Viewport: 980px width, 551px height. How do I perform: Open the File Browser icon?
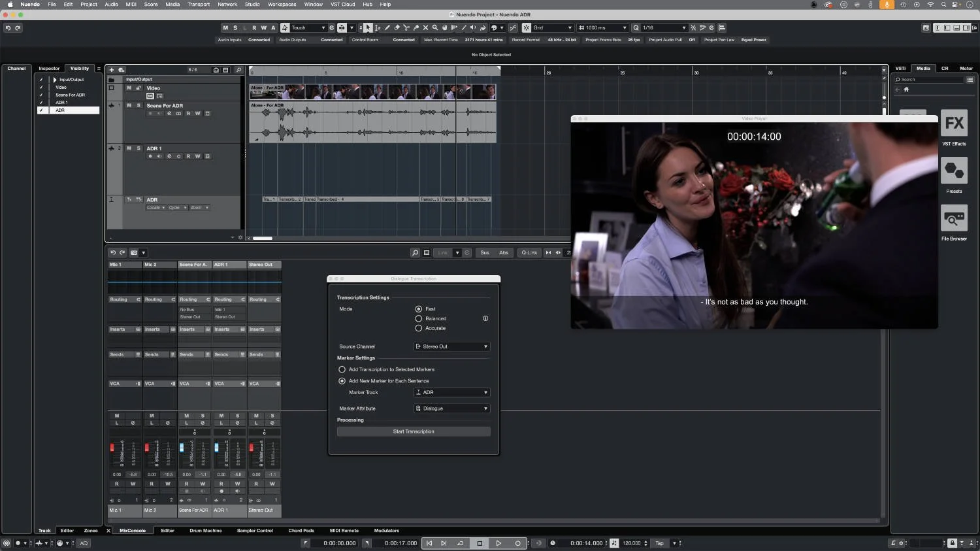pyautogui.click(x=954, y=218)
